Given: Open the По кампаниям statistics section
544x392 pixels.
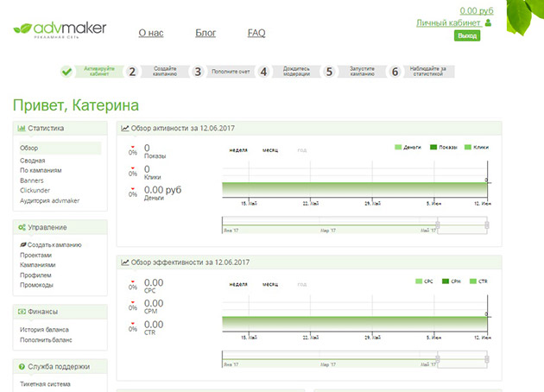Looking at the screenshot, I should [x=41, y=170].
